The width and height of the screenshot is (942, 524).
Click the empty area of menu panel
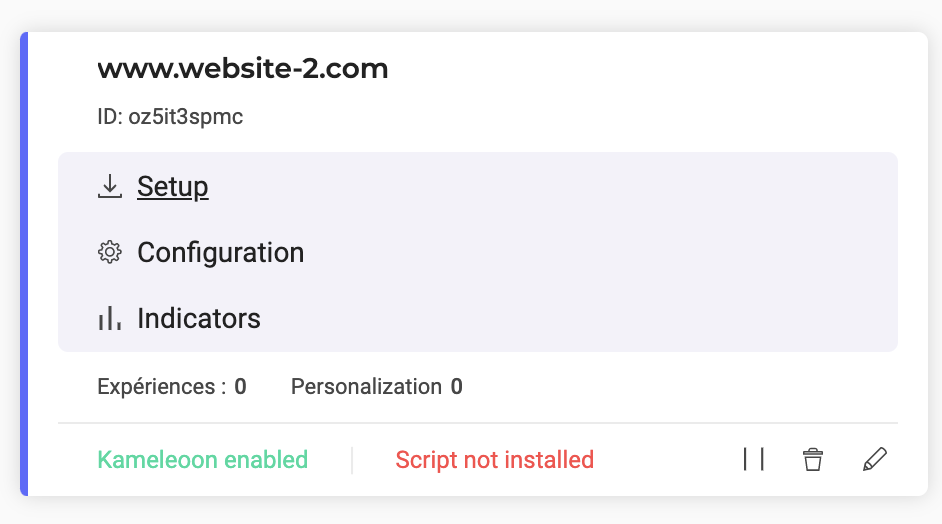point(601,252)
